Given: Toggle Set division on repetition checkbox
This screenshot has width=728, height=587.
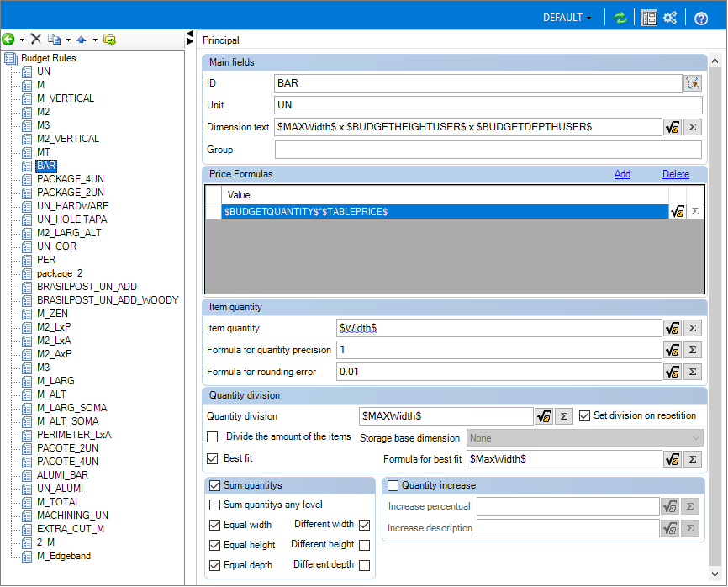Looking at the screenshot, I should 585,416.
